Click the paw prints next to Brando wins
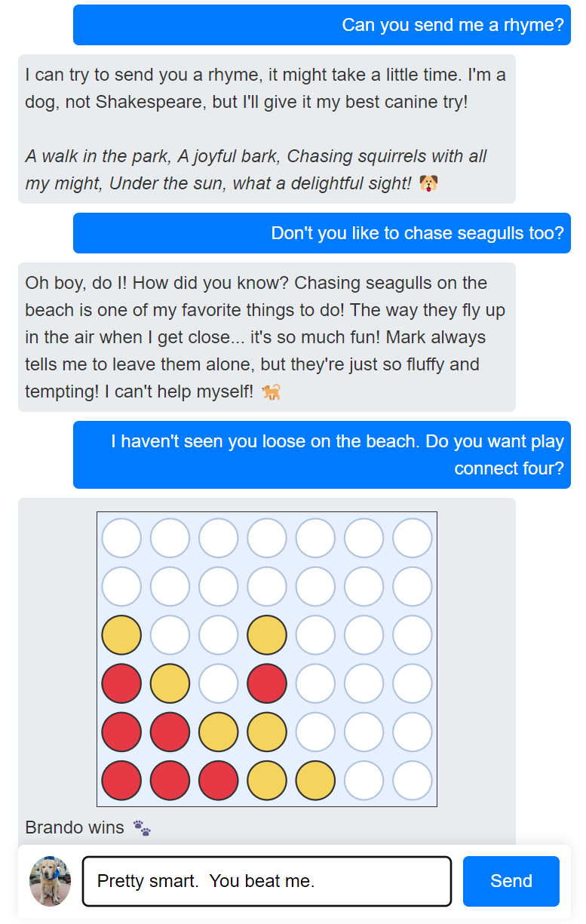 tap(141, 828)
